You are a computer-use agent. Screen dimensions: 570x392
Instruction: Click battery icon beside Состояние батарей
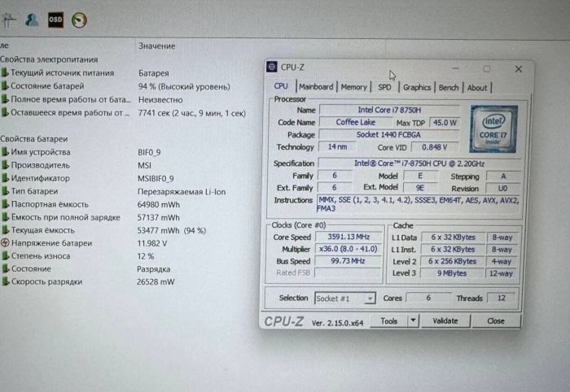pos(5,86)
